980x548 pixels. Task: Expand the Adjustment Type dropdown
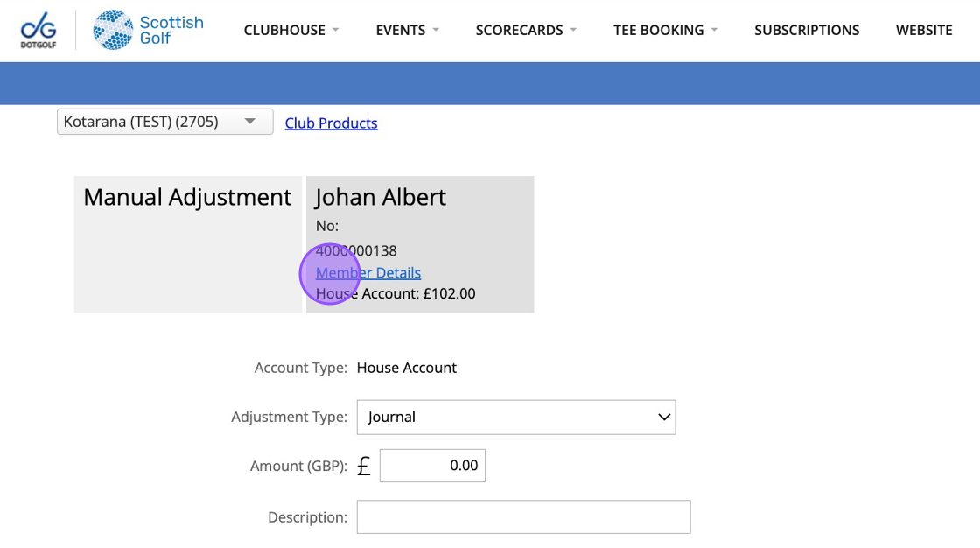pyautogui.click(x=515, y=417)
